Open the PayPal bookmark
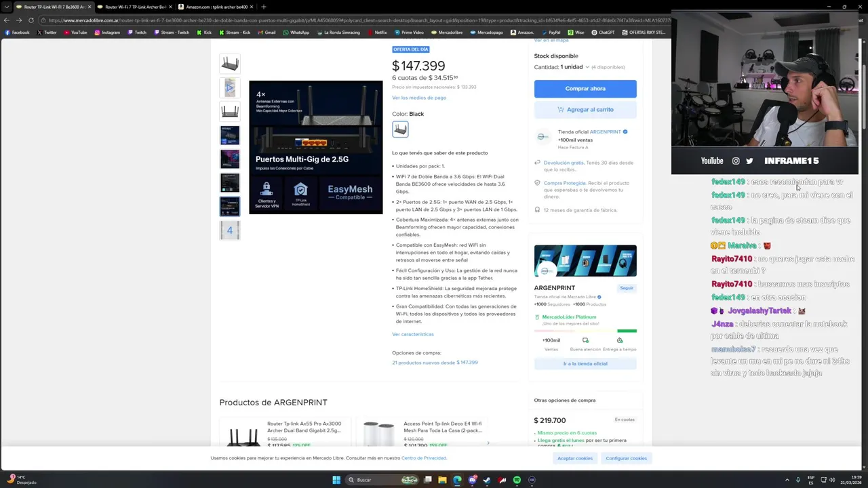 coord(550,33)
